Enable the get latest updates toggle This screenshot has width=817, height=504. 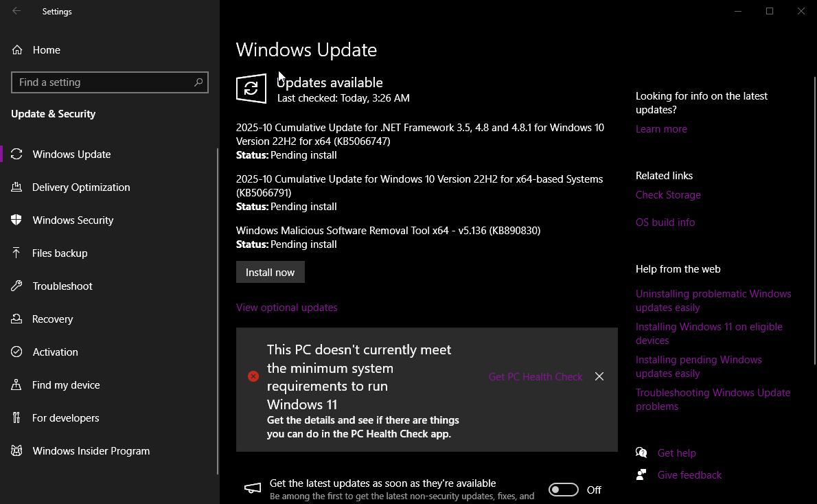pyautogui.click(x=563, y=490)
